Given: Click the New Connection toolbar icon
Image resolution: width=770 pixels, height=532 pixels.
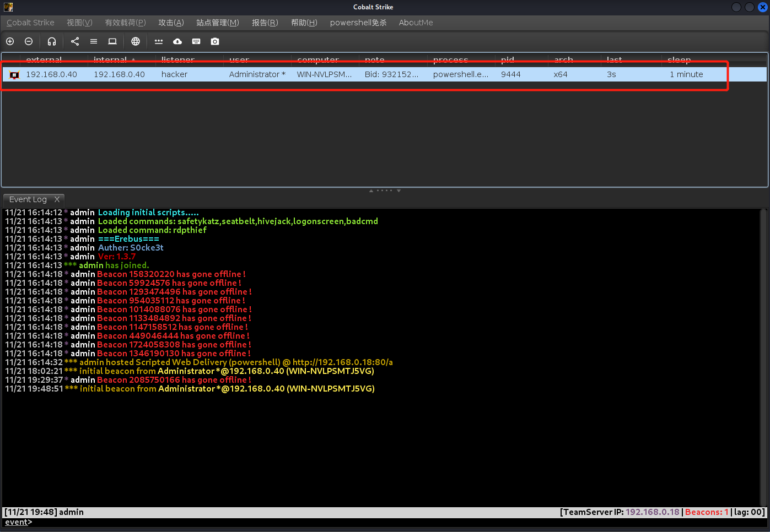Looking at the screenshot, I should coord(10,41).
